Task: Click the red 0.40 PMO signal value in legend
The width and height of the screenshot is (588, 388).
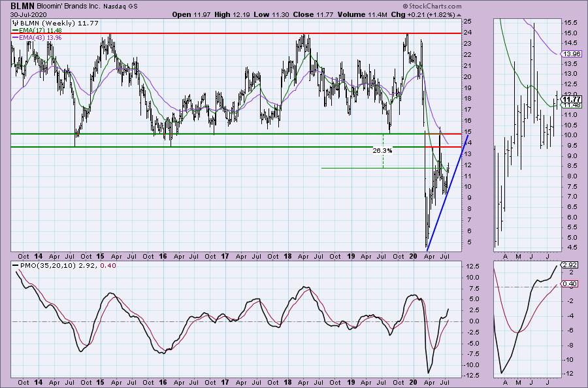Action: pos(108,265)
